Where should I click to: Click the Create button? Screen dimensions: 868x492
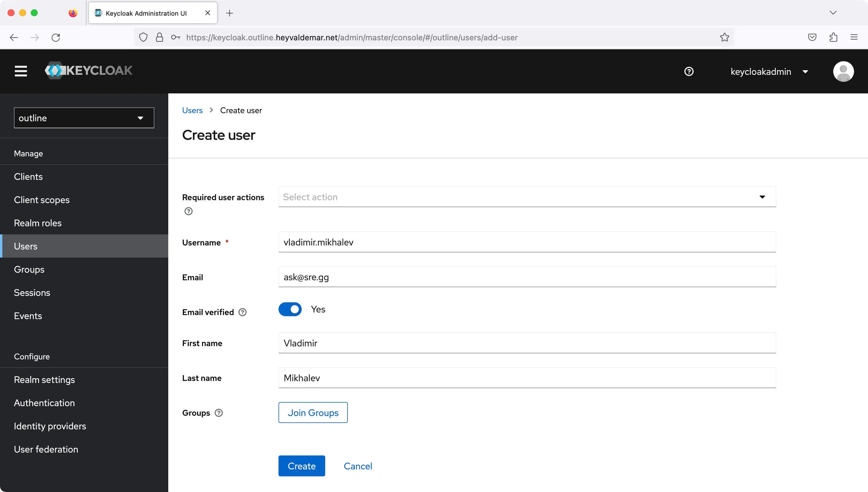coord(301,466)
